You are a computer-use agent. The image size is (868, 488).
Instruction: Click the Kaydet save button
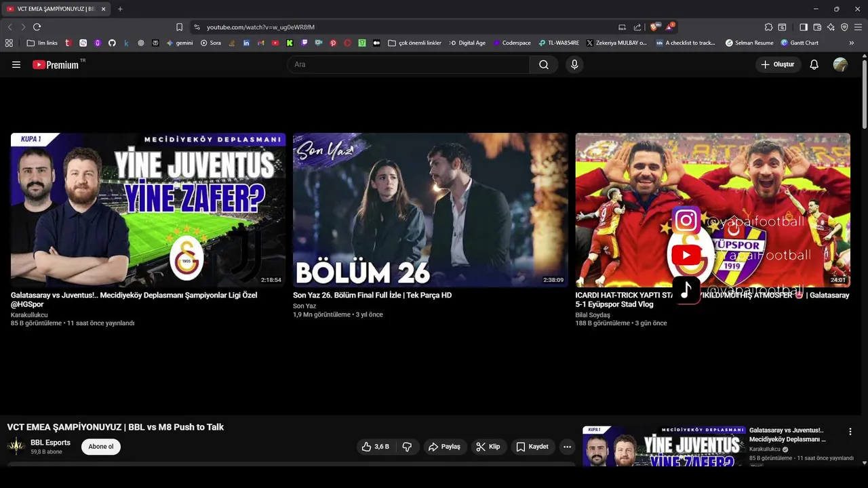[532, 447]
